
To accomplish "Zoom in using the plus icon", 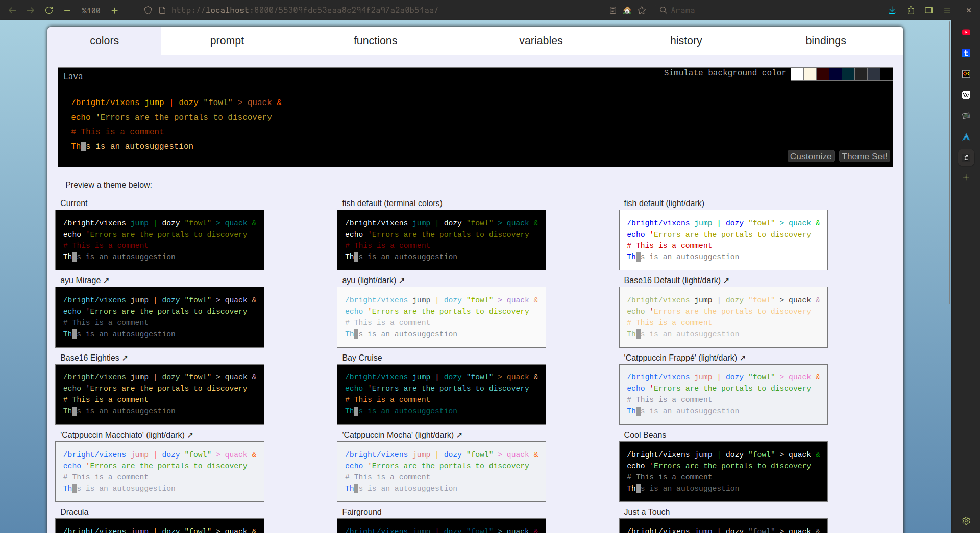I will click(x=115, y=10).
